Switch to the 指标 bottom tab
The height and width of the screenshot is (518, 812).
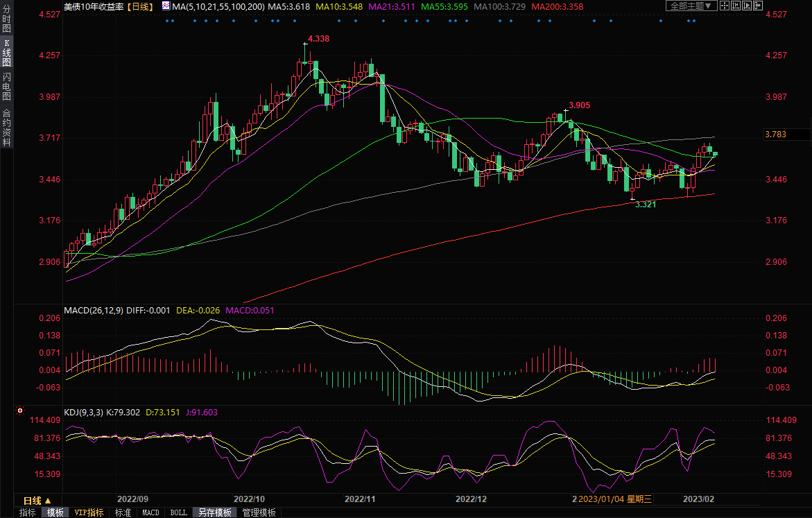(28, 512)
